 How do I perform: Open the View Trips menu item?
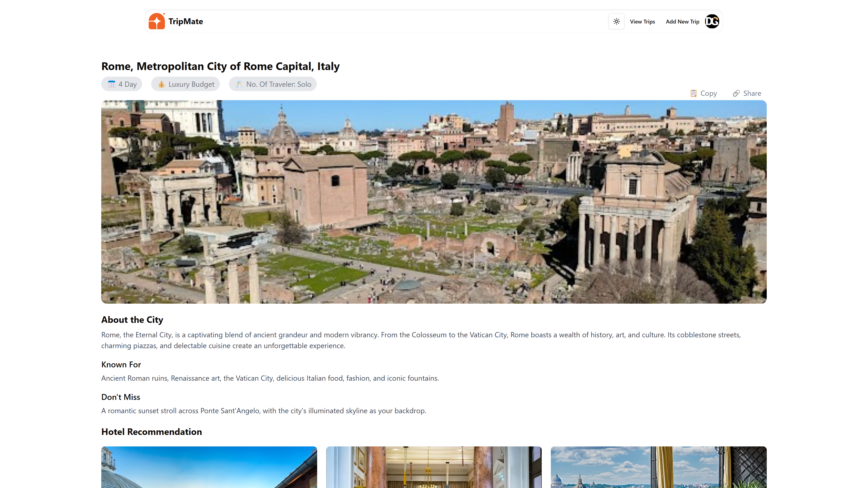tap(642, 21)
